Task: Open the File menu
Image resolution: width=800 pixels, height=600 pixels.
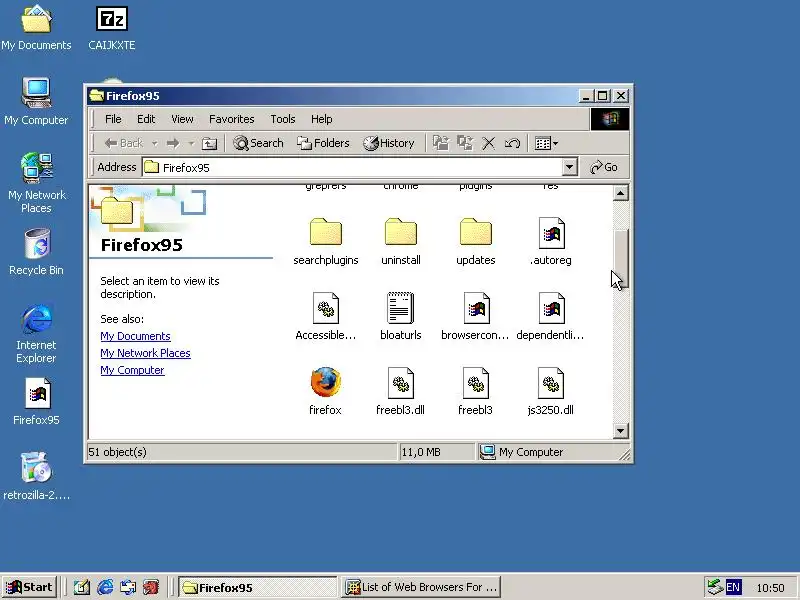Action: (113, 119)
